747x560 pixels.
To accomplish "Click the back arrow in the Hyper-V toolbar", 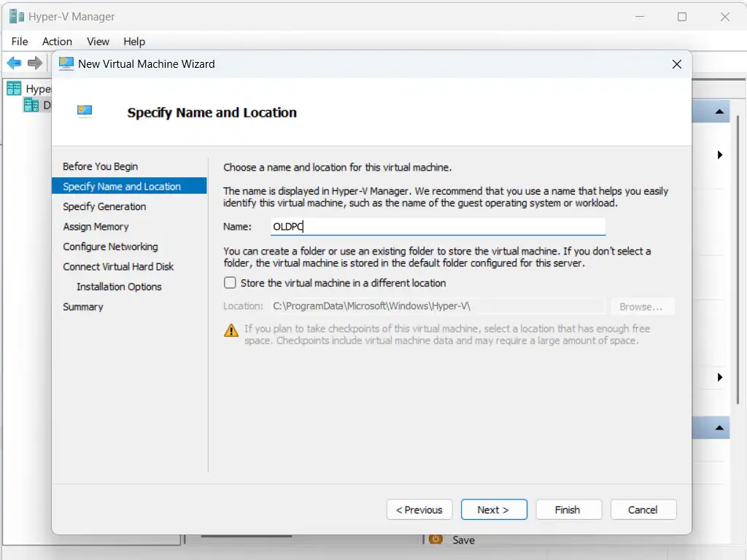I will [x=15, y=63].
